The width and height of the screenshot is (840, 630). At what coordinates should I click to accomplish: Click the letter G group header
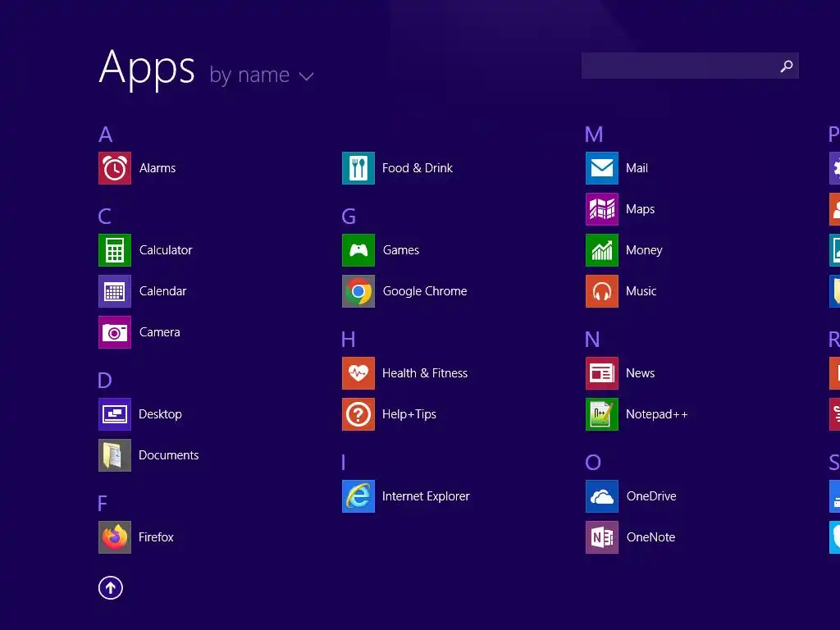pos(349,217)
